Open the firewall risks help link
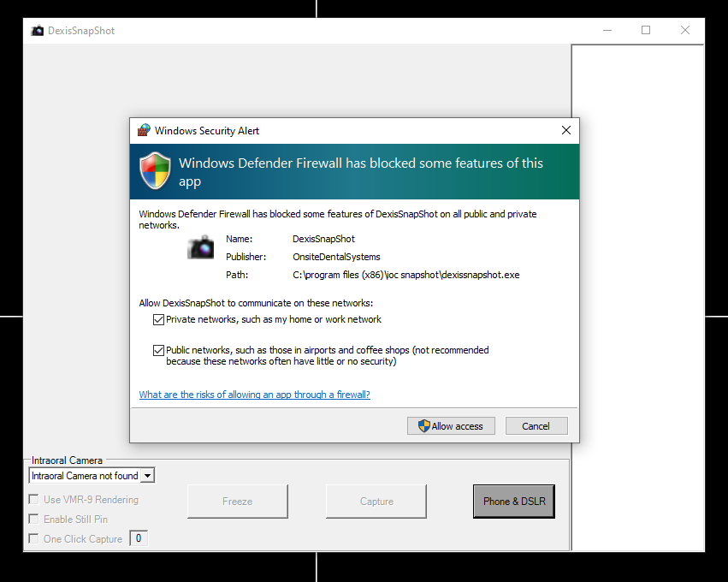The height and width of the screenshot is (582, 728). click(x=254, y=395)
